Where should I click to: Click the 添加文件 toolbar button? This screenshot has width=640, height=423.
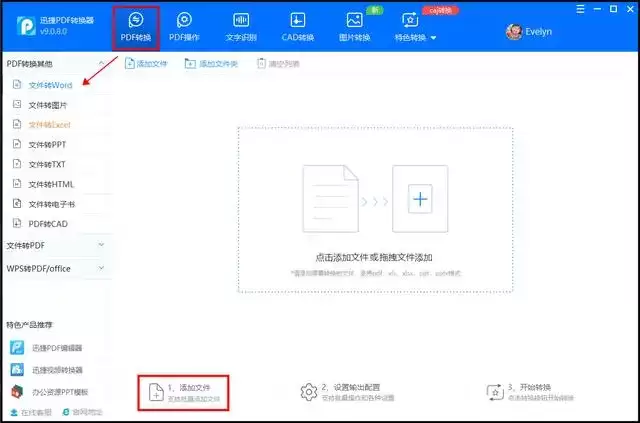click(x=146, y=64)
